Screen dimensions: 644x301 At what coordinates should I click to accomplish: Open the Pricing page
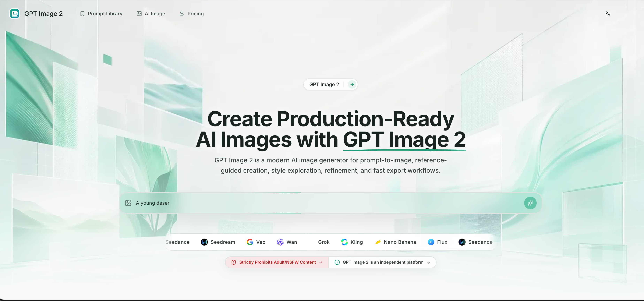[192, 13]
